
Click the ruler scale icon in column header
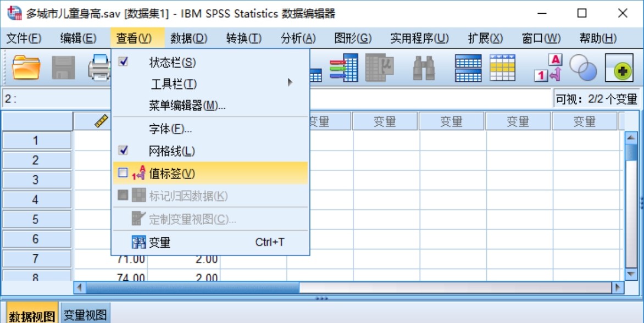tap(101, 121)
